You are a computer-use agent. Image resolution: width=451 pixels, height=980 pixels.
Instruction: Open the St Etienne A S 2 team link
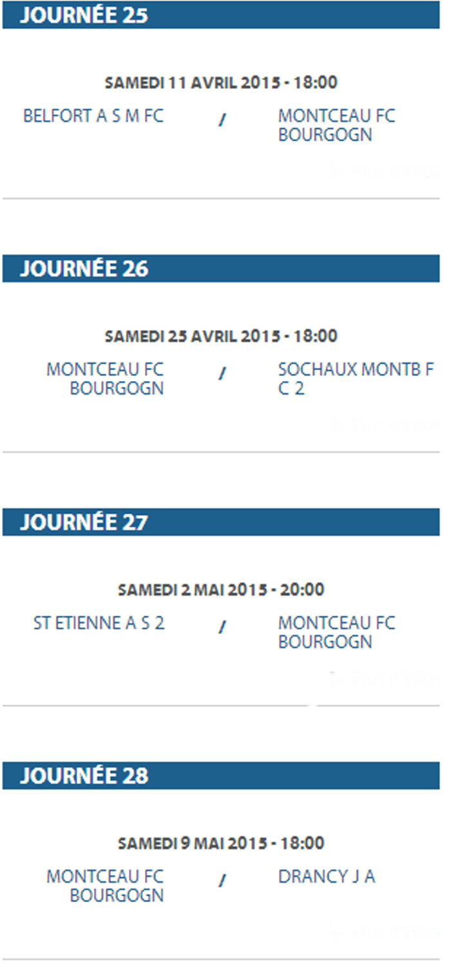[x=99, y=623]
